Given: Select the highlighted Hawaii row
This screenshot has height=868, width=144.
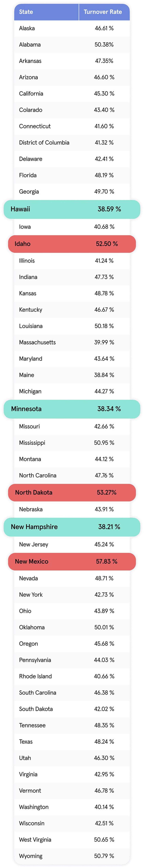Looking at the screenshot, I should click(72, 209).
